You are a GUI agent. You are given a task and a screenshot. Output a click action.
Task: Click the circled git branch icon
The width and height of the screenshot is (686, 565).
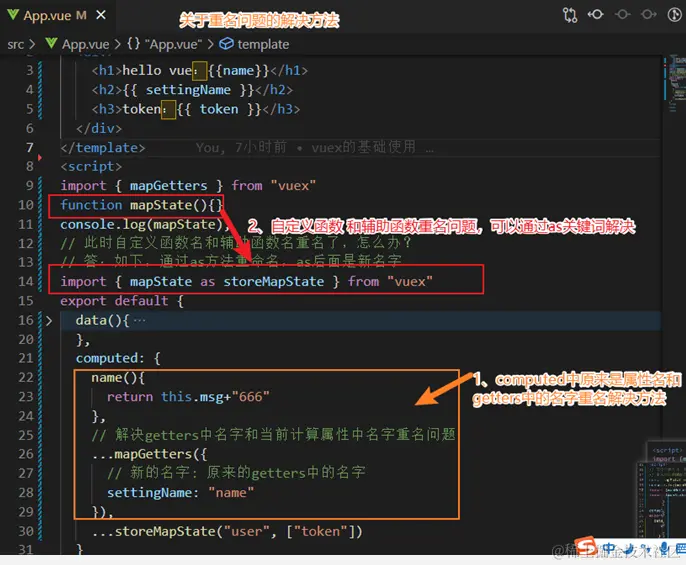[x=675, y=14]
